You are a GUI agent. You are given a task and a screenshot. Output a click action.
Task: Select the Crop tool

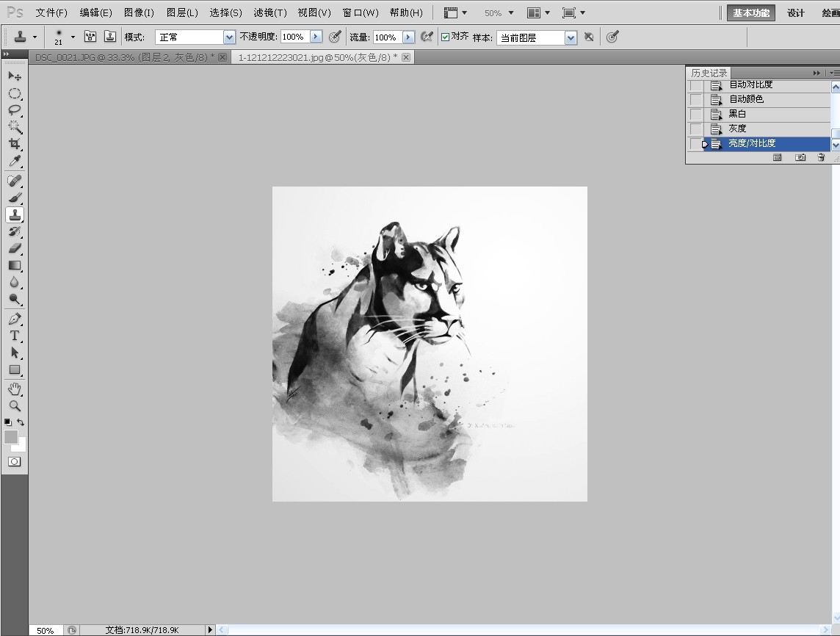[x=15, y=144]
